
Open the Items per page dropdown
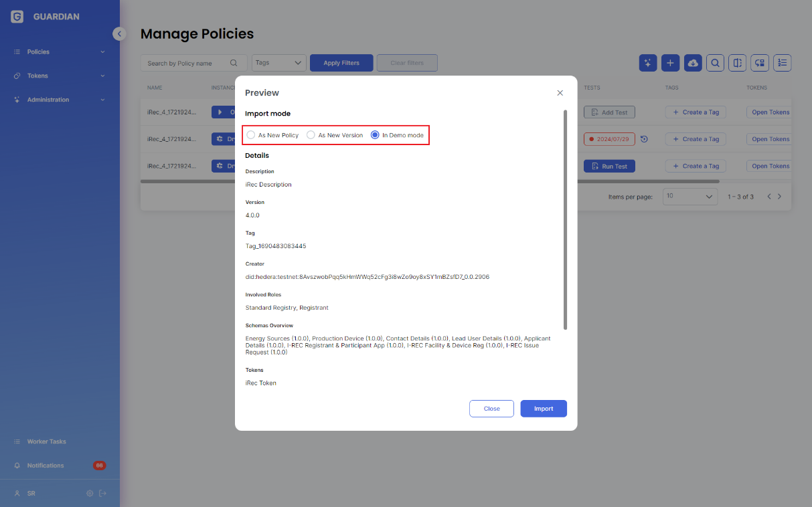pyautogui.click(x=689, y=197)
